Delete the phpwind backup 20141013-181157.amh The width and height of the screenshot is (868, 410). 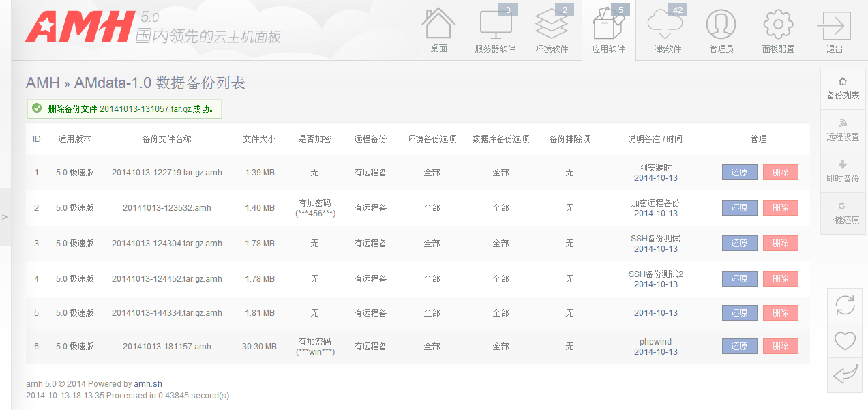(x=780, y=347)
